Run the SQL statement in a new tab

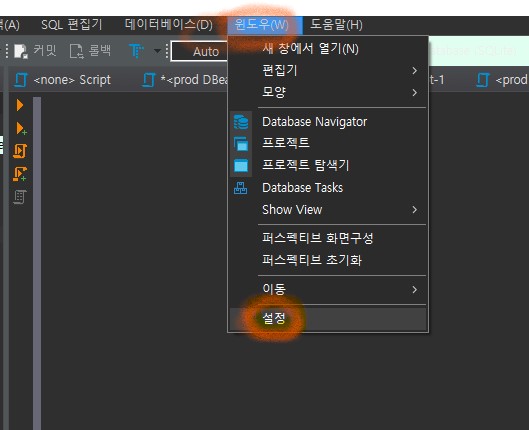[21, 128]
